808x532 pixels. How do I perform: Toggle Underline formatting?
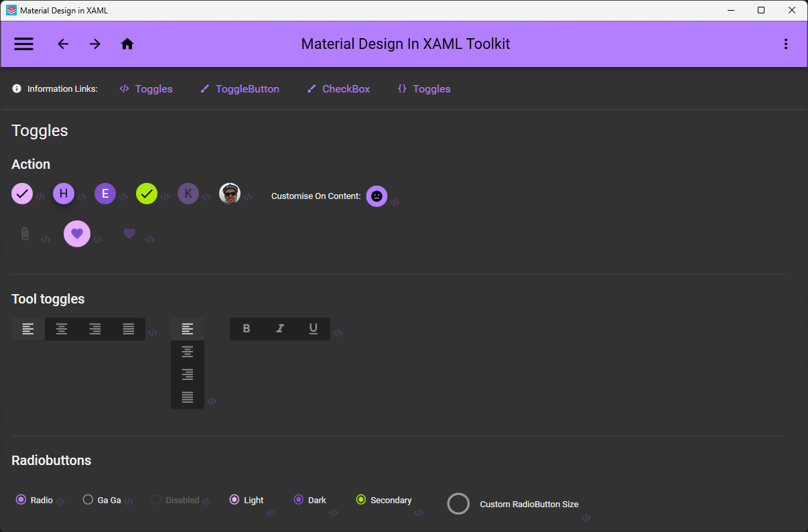click(x=314, y=329)
